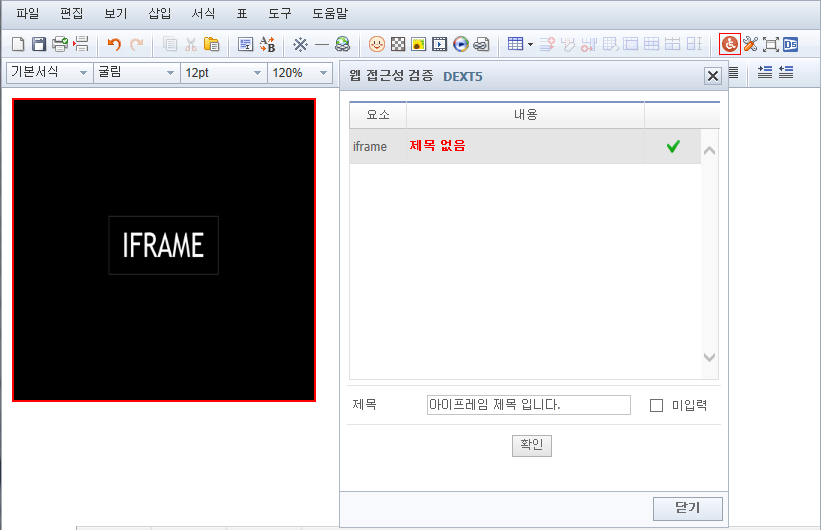The width and height of the screenshot is (821, 530).
Task: Click the increase indent icon
Action: click(765, 72)
